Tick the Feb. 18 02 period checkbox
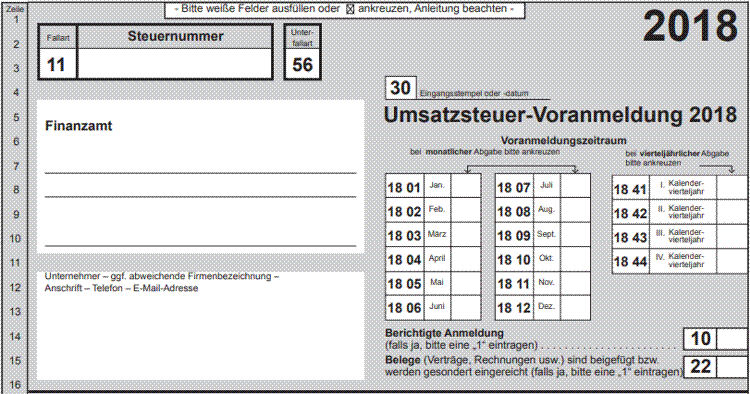750x394 pixels. 466,210
